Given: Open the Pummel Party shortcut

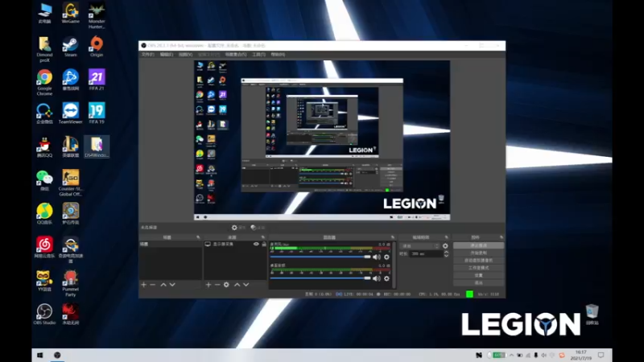Looking at the screenshot, I should [71, 283].
